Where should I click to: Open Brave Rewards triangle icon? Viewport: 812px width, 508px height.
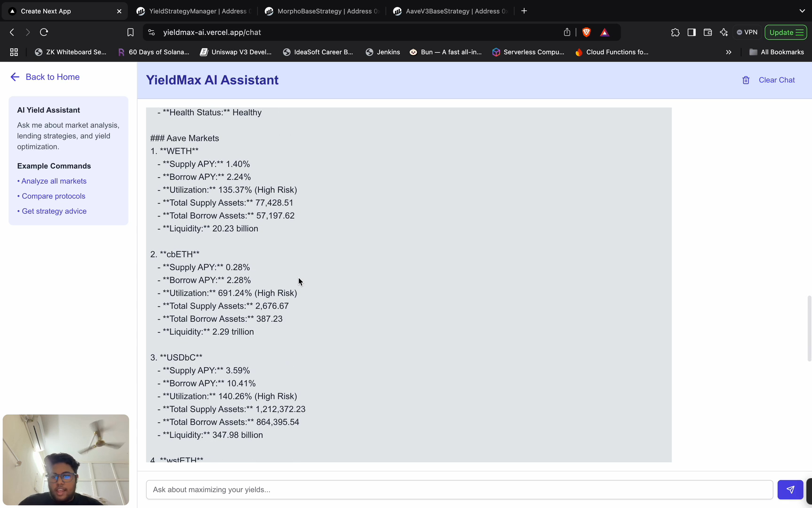(605, 32)
